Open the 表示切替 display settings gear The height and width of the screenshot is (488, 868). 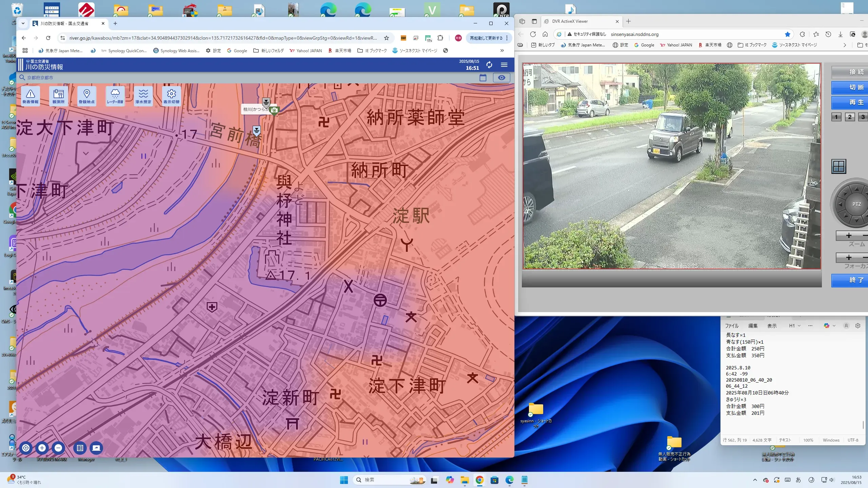pos(171,96)
